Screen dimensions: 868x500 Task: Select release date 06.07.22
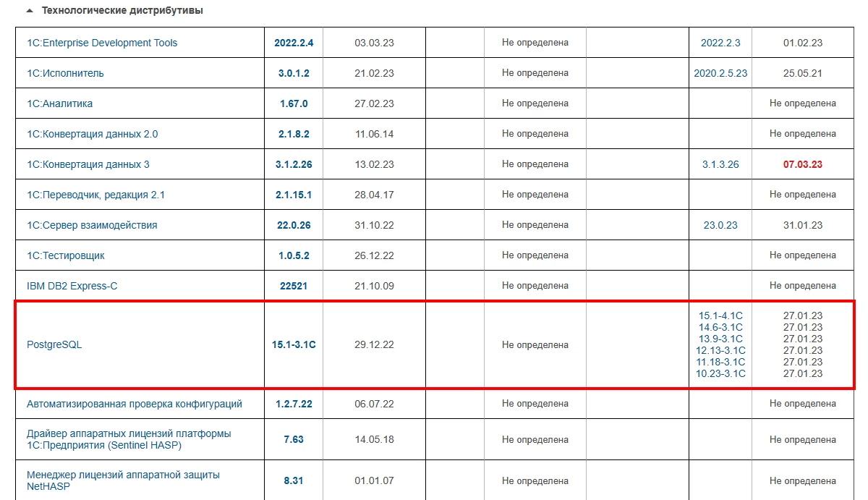click(374, 404)
